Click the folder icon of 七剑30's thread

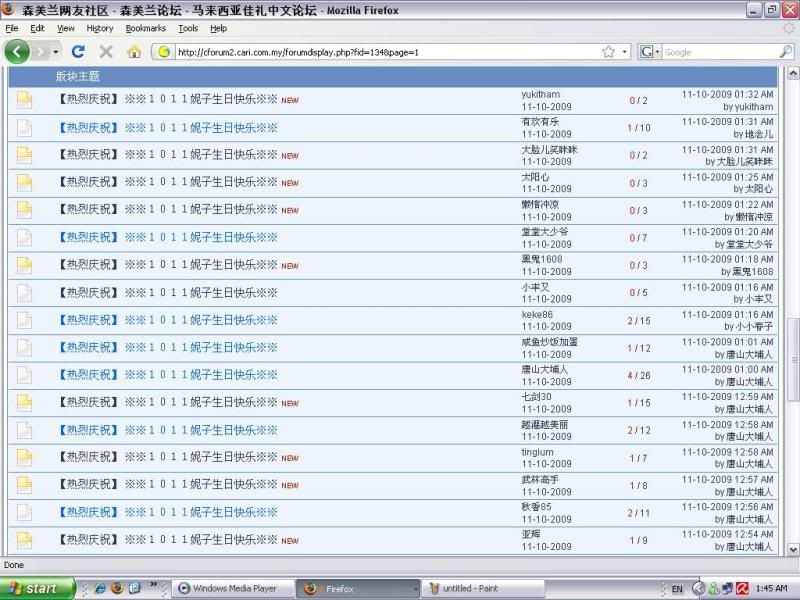(x=24, y=403)
